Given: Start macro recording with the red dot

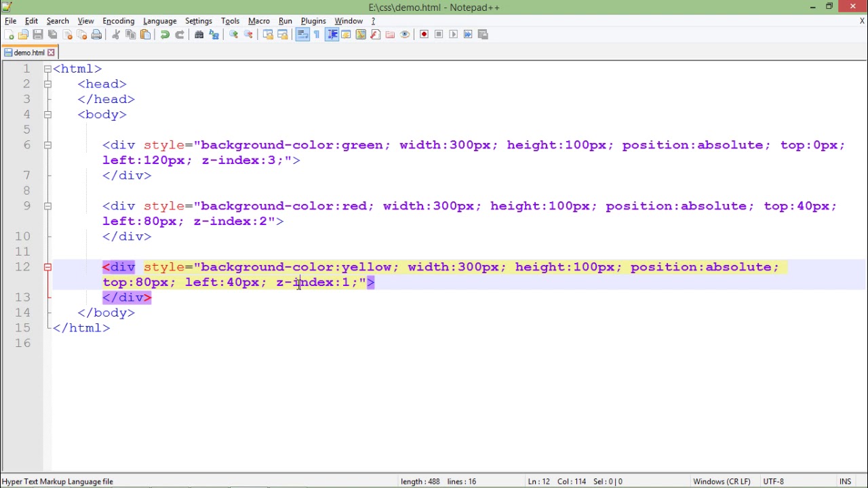Looking at the screenshot, I should click(x=425, y=35).
